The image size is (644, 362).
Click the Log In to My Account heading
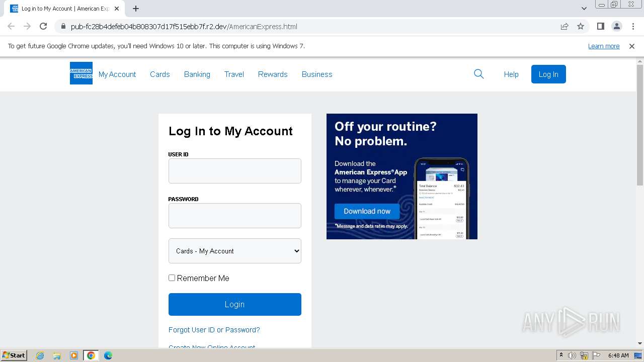coord(230,131)
